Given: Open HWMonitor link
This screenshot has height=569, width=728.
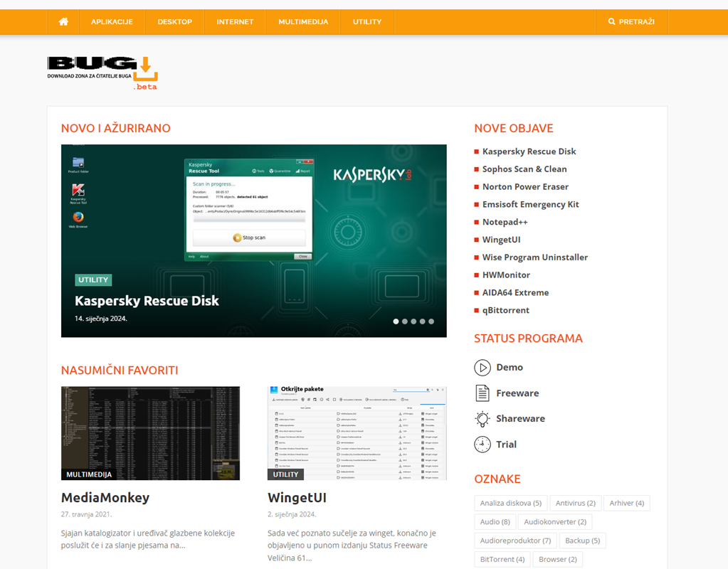Looking at the screenshot, I should point(506,275).
